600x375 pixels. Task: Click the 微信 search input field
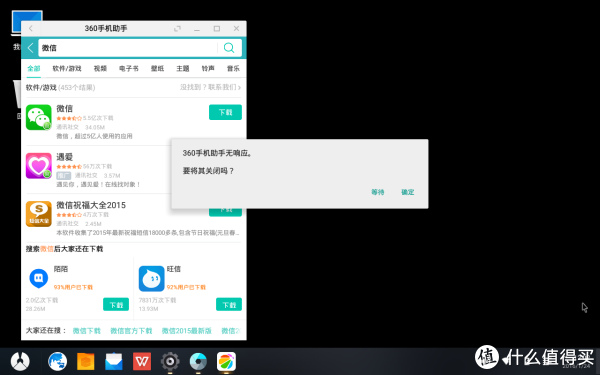tap(128, 48)
